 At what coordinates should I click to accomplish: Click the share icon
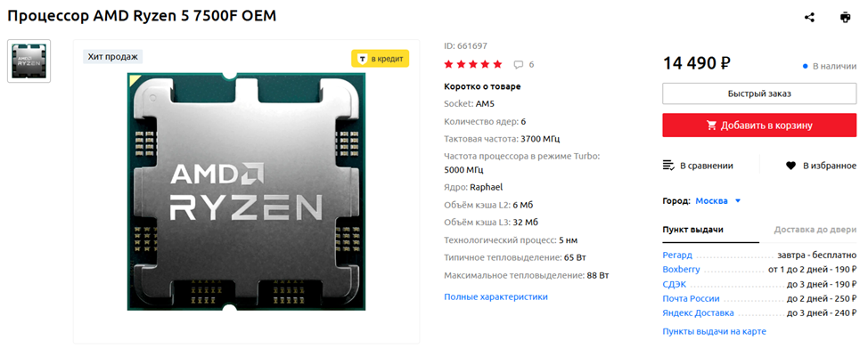pyautogui.click(x=809, y=17)
